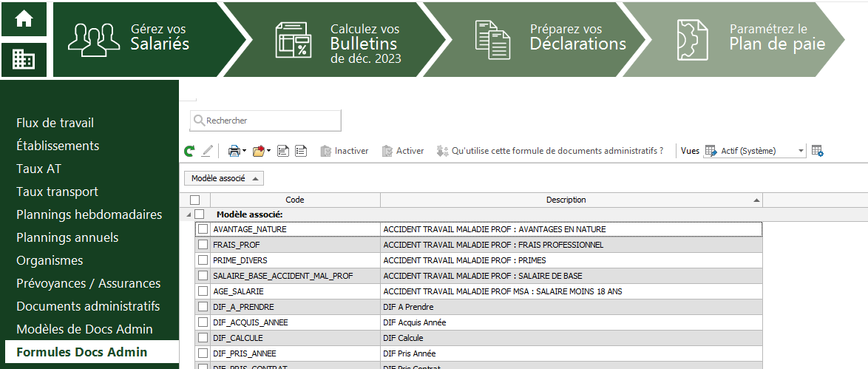The width and height of the screenshot is (868, 369).
Task: Check the AVANTAGE_NATURE row checkbox
Action: pos(203,228)
